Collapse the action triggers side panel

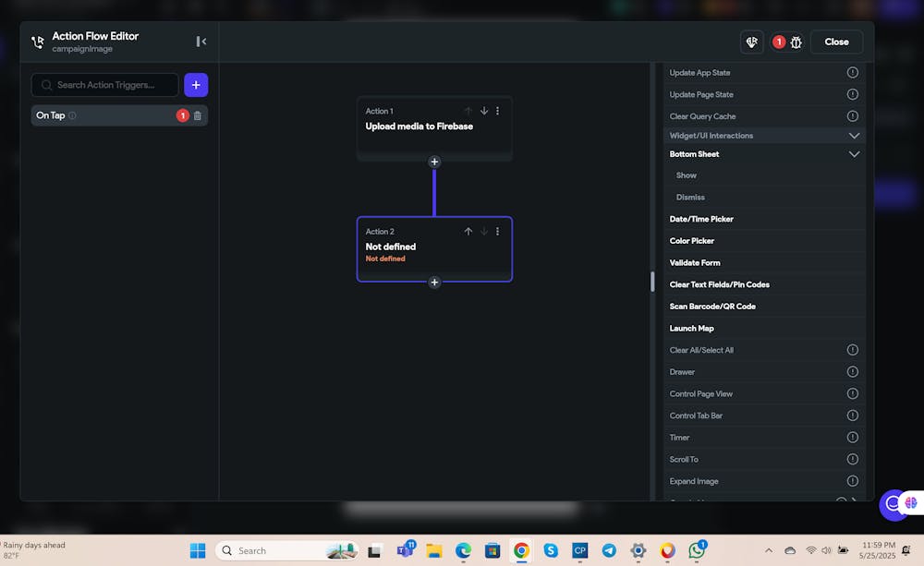tap(201, 42)
